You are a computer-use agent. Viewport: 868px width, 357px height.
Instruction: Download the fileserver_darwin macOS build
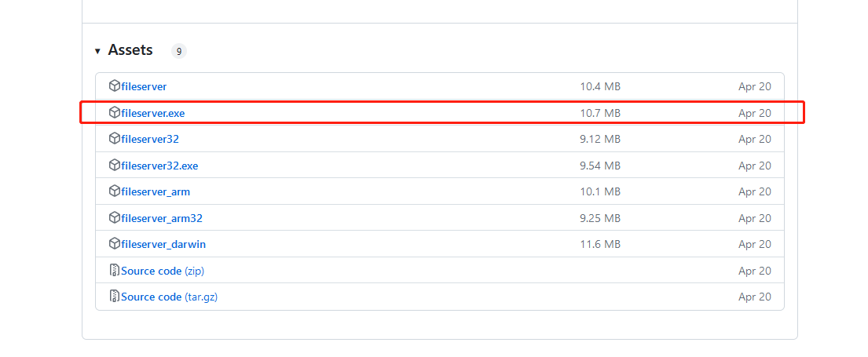click(163, 244)
